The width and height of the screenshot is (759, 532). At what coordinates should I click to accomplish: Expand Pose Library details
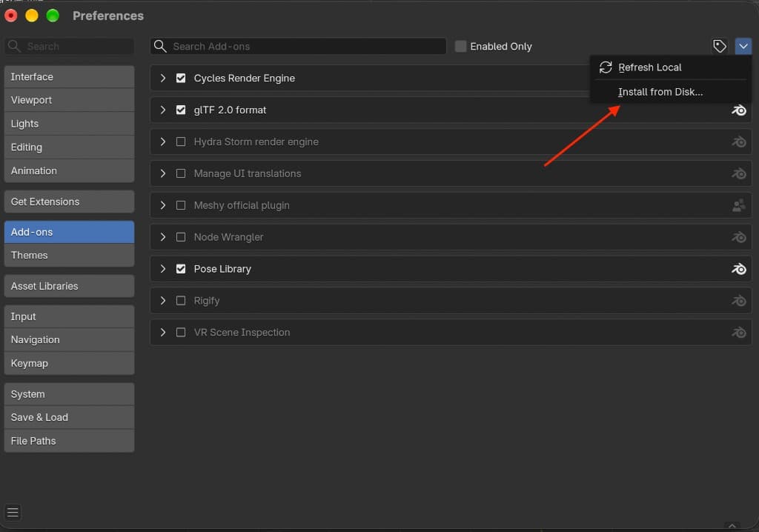(163, 269)
